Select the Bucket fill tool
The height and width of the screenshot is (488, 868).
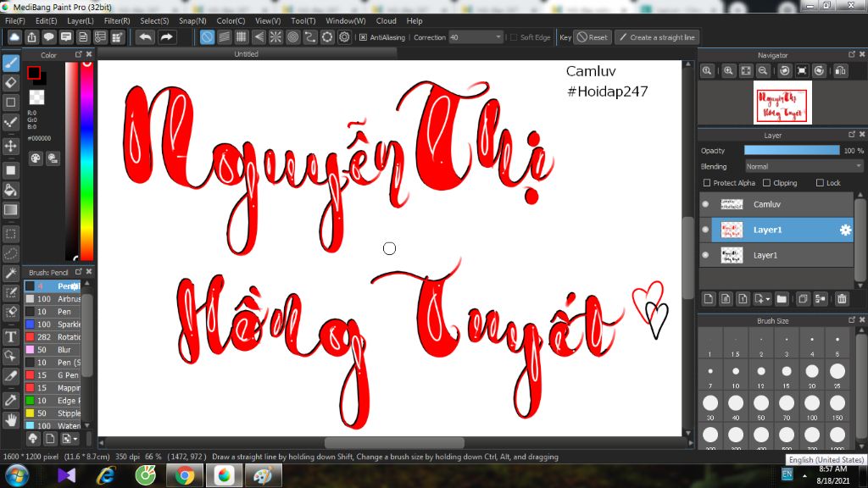coord(10,191)
